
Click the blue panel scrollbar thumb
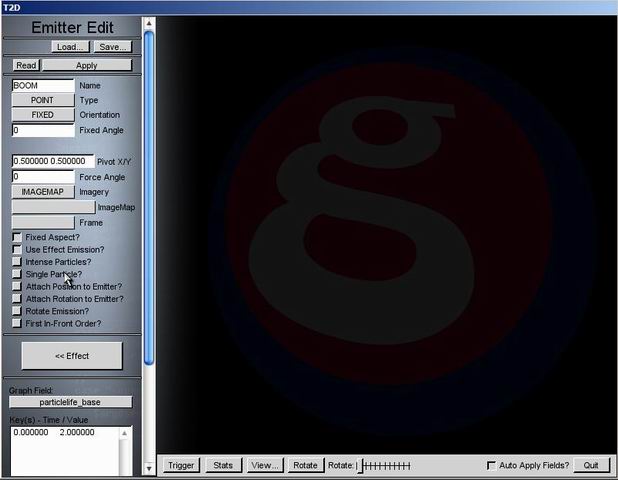pyautogui.click(x=149, y=198)
